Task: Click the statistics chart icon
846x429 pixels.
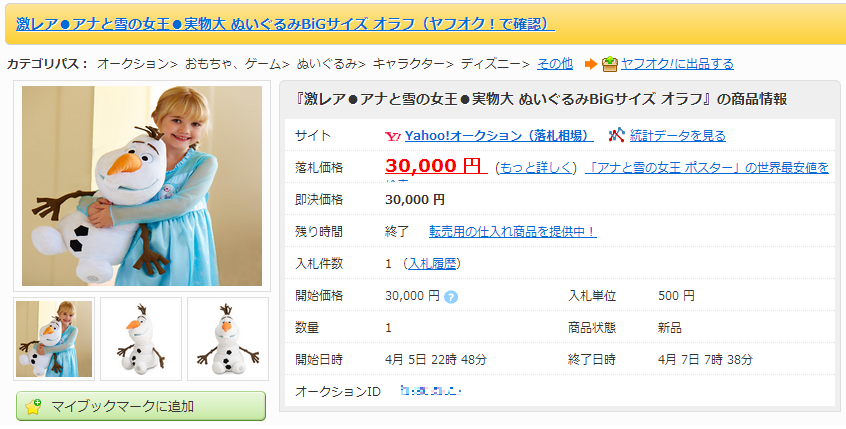Action: pyautogui.click(x=616, y=135)
